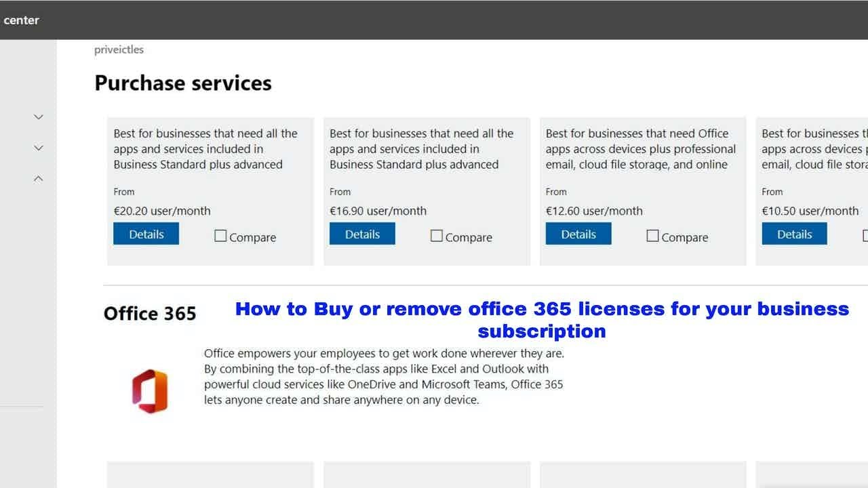Click the Office 365 logo icon
Image resolution: width=868 pixels, height=488 pixels.
tap(150, 391)
